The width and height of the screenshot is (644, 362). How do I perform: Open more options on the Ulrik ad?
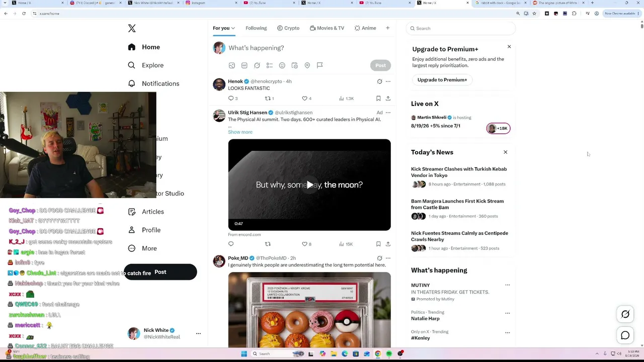(388, 113)
